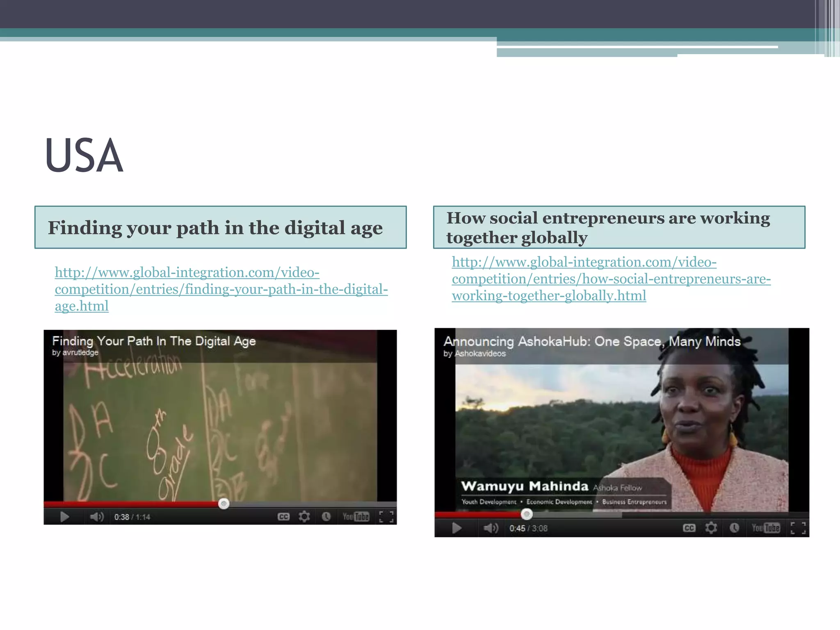Click 'Announcing AshokaHub' video title
The height and width of the screenshot is (630, 840).
[592, 341]
